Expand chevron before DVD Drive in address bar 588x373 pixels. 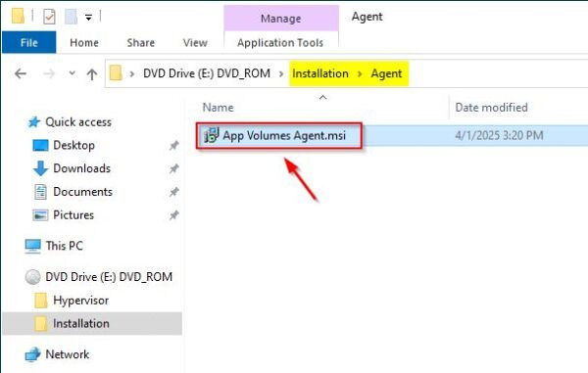[131, 73]
